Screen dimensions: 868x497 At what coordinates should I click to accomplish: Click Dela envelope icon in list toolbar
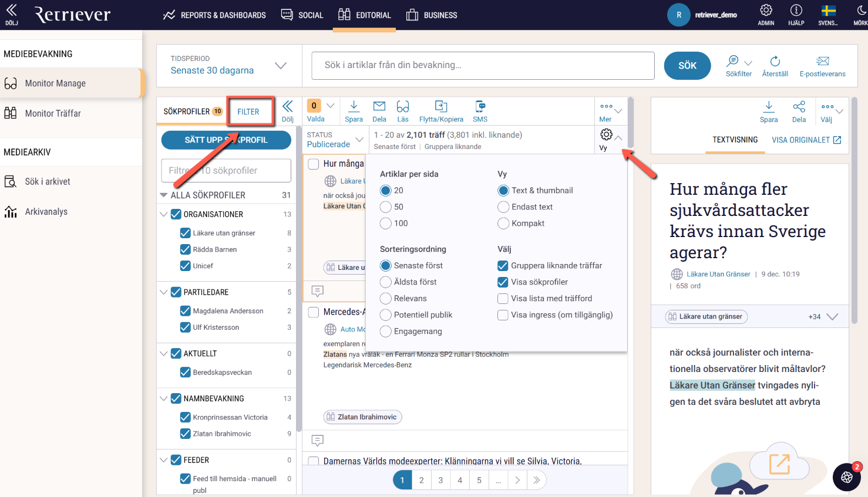pos(379,106)
